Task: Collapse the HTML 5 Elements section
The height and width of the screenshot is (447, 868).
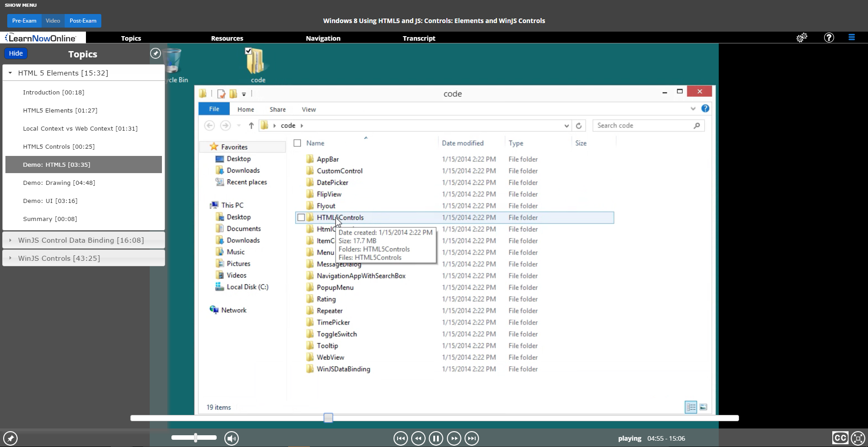Action: [10, 72]
